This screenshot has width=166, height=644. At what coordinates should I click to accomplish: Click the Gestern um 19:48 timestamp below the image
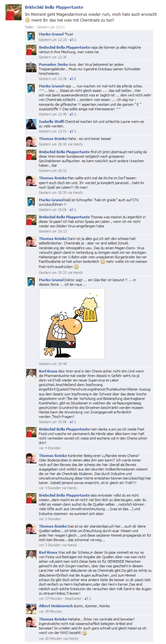(53, 364)
